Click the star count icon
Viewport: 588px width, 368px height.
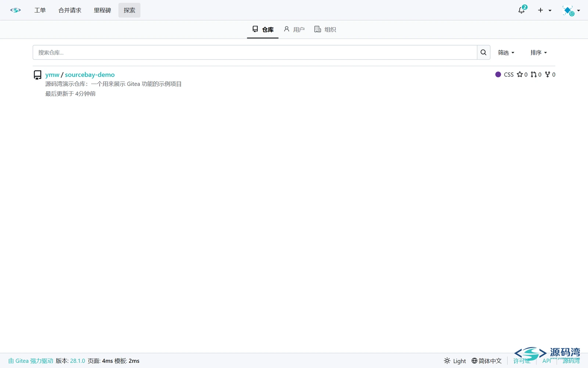(520, 74)
